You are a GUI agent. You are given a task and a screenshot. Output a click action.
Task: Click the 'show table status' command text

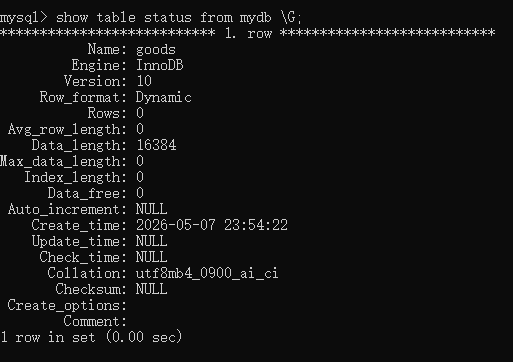tap(124, 17)
